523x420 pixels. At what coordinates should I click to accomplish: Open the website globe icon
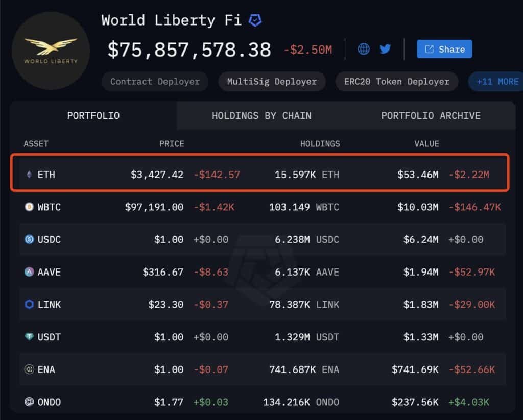[364, 49]
